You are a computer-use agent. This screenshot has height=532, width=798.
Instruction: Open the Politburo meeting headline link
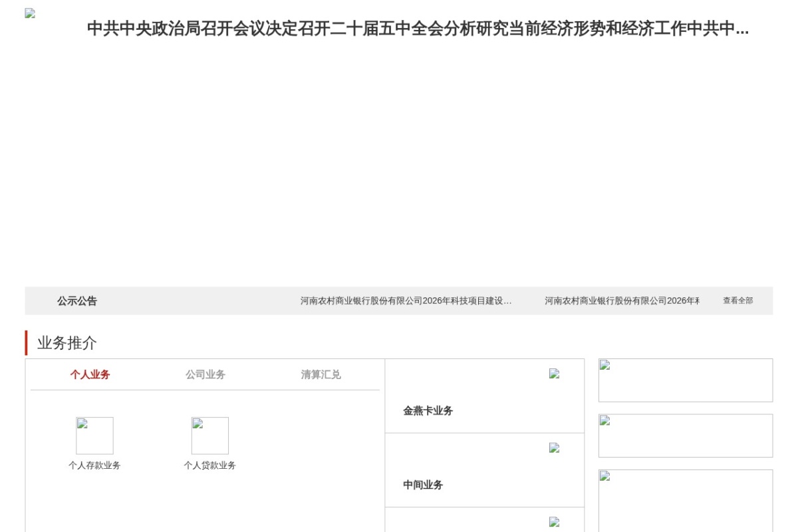click(418, 29)
